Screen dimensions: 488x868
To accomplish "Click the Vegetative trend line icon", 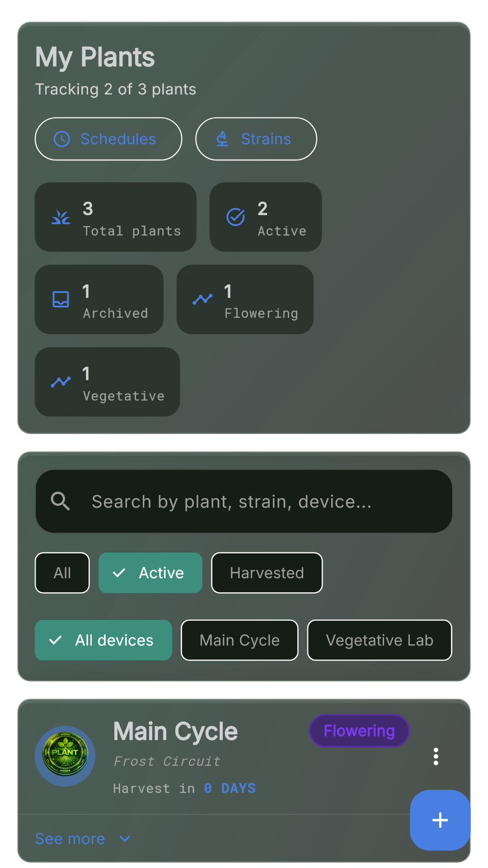I will pyautogui.click(x=61, y=382).
